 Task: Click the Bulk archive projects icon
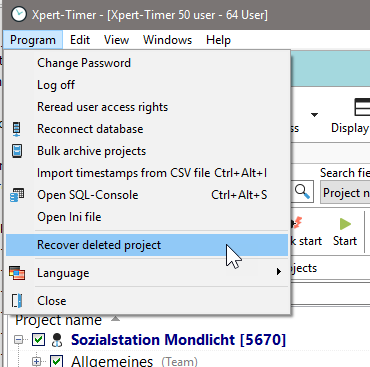(17, 151)
